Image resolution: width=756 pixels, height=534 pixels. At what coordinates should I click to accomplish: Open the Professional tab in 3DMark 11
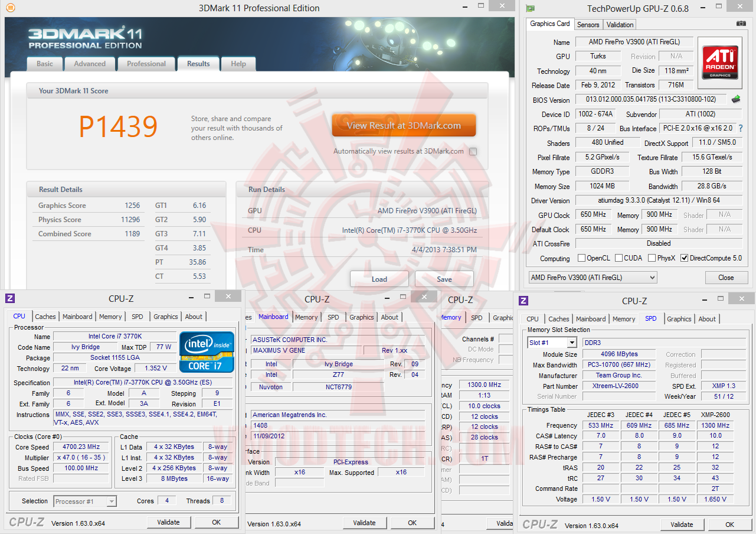(146, 64)
